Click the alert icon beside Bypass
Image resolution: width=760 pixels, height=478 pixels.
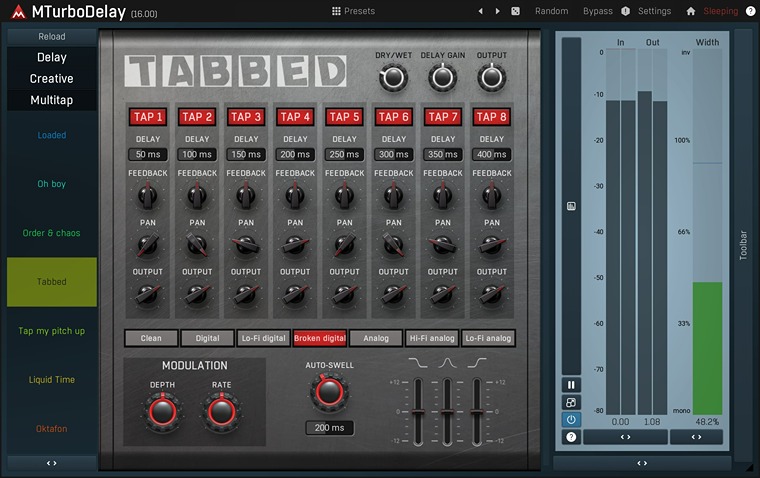coord(626,11)
